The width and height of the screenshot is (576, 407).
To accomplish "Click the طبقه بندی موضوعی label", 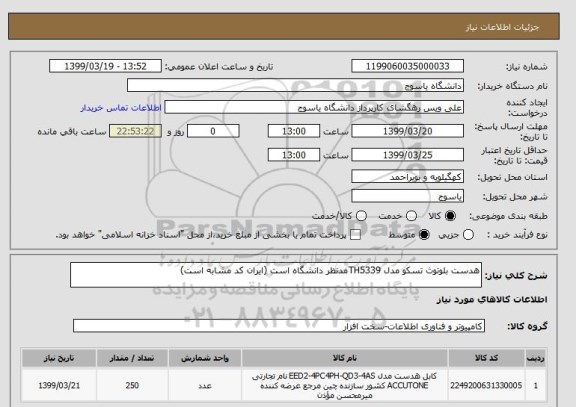I will [x=508, y=216].
